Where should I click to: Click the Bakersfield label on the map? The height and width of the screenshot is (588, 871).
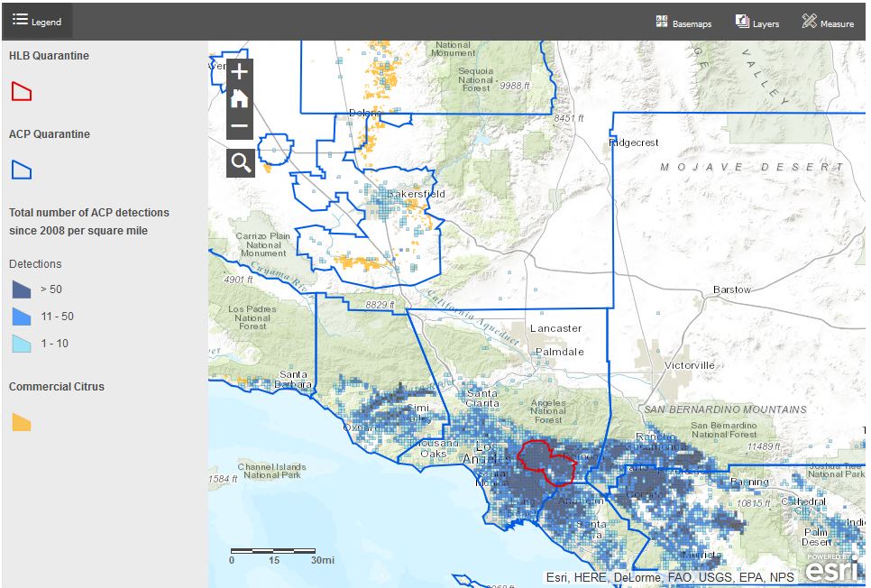(x=416, y=194)
